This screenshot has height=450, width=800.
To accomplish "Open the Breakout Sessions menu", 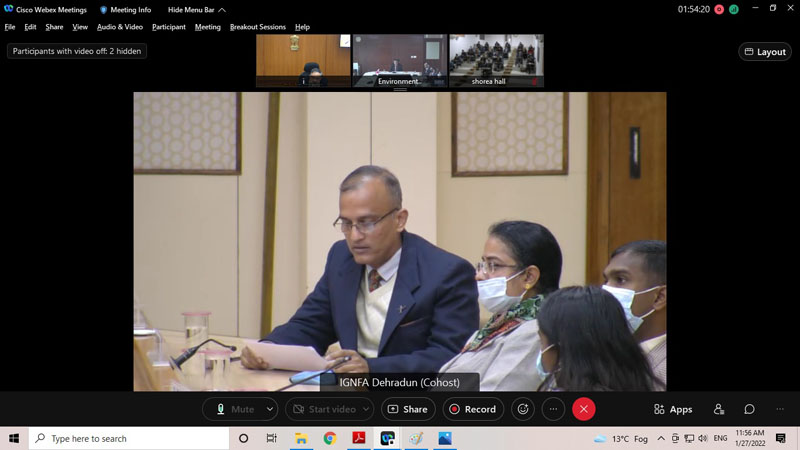I will [257, 27].
